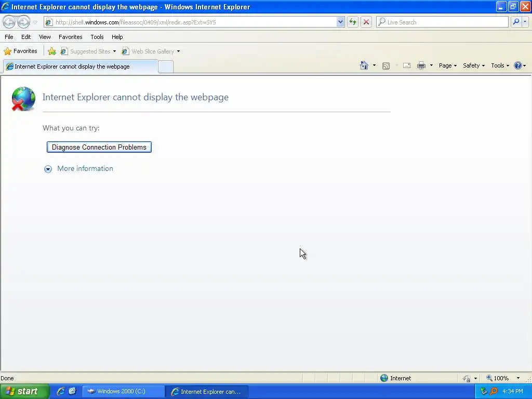This screenshot has height=399, width=532.
Task: Switch to Windows 2000 (C:) taskbar window
Action: 124,391
